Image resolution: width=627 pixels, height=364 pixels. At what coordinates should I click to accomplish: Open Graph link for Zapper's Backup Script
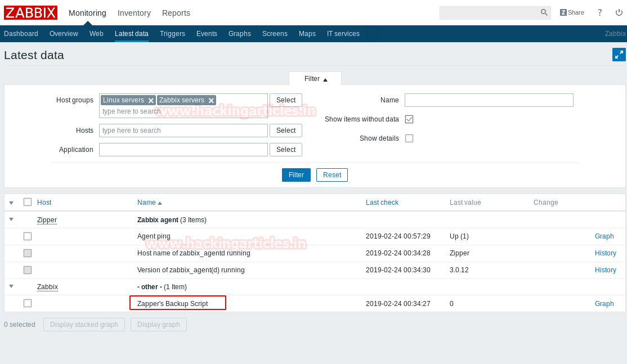click(x=604, y=304)
